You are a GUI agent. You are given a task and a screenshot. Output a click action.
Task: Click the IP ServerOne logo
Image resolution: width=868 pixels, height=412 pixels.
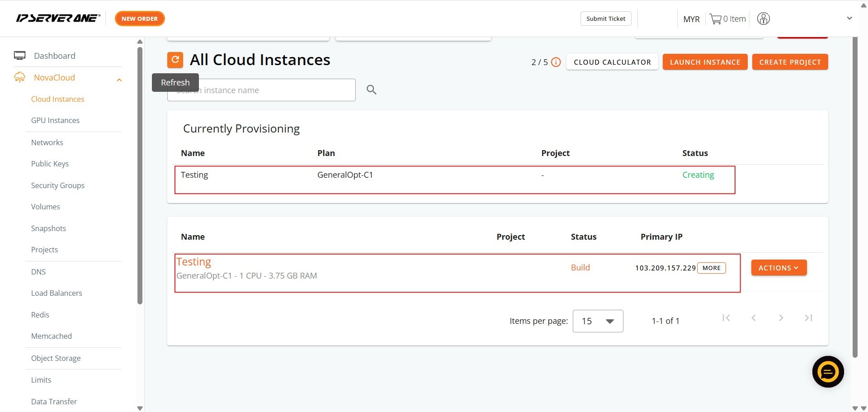58,19
